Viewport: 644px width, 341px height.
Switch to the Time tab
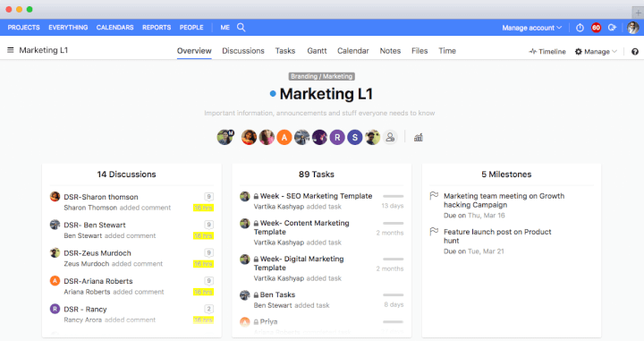447,51
